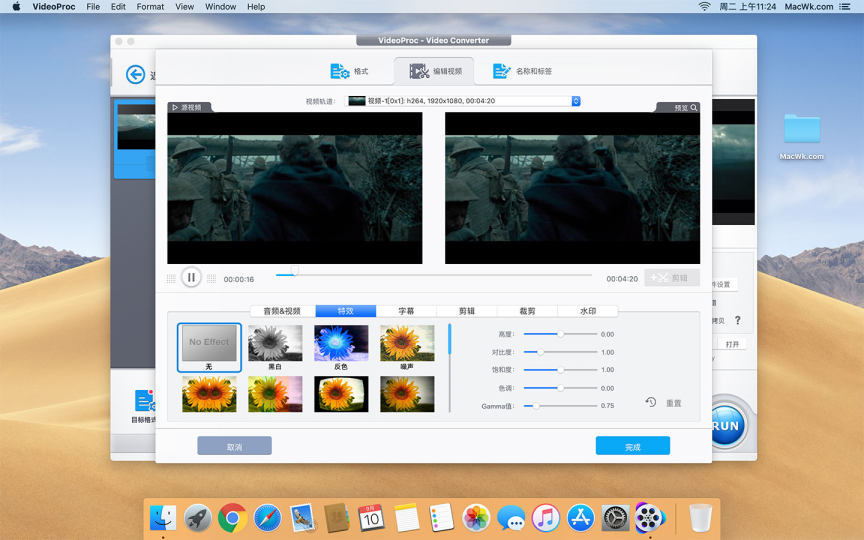Switch to the 水印 watermark tab
The width and height of the screenshot is (864, 540).
click(x=588, y=311)
